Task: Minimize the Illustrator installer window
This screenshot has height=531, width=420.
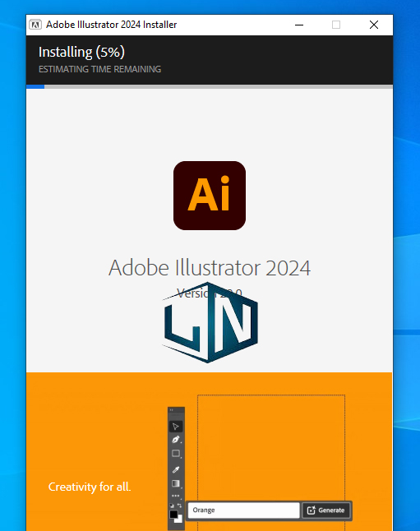Action: (x=299, y=25)
